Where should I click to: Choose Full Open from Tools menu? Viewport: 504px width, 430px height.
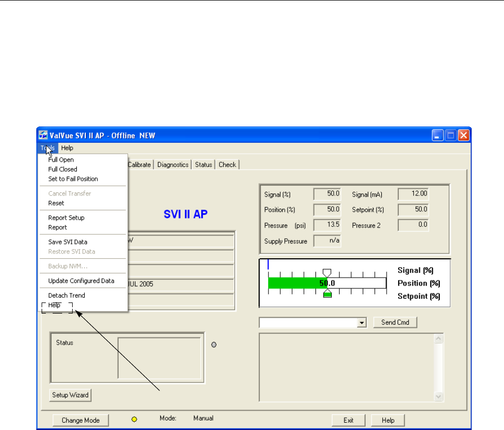coord(61,160)
